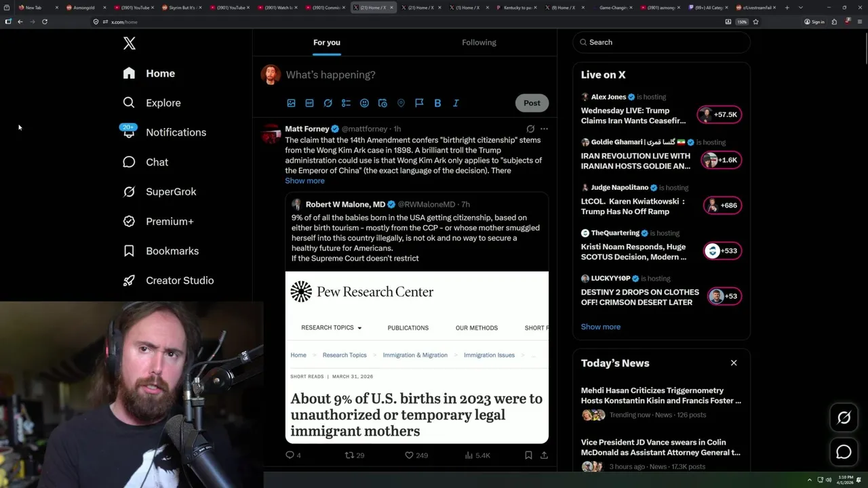Open a new browser tab with plus
The height and width of the screenshot is (488, 868).
[x=787, y=7]
